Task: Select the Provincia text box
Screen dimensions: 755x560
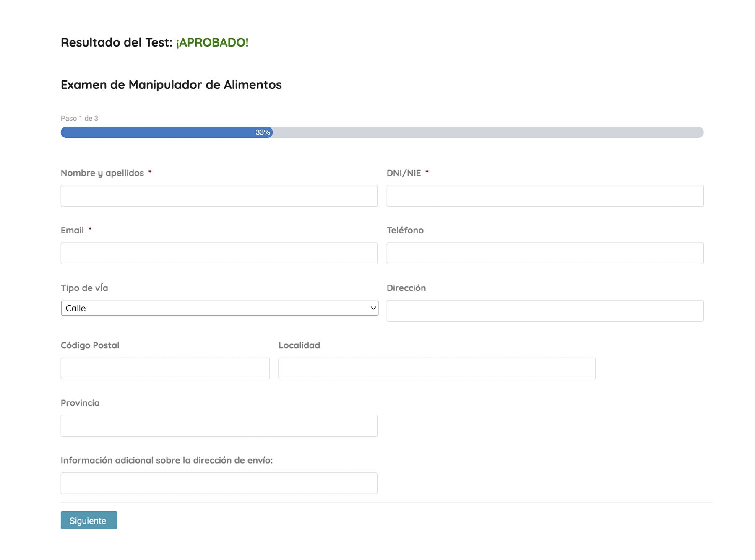Action: [219, 426]
